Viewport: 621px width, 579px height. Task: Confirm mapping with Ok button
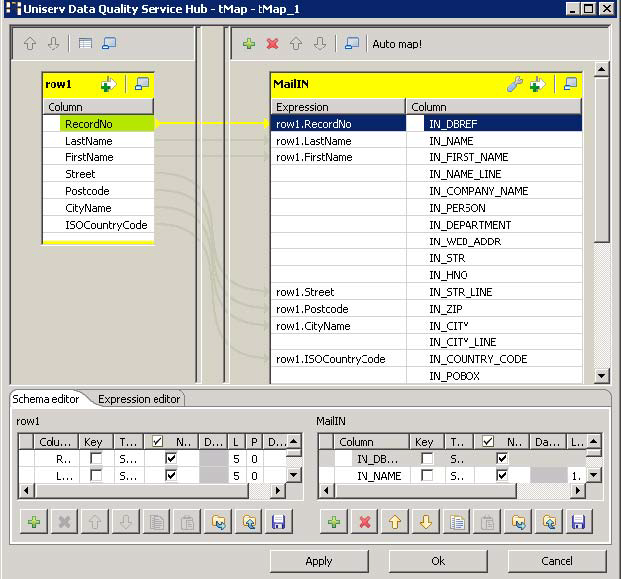point(438,561)
